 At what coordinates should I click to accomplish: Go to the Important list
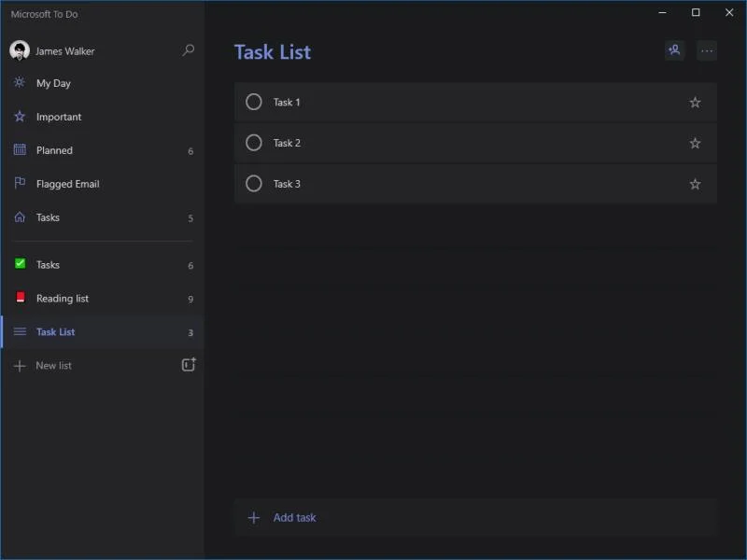(x=103, y=117)
